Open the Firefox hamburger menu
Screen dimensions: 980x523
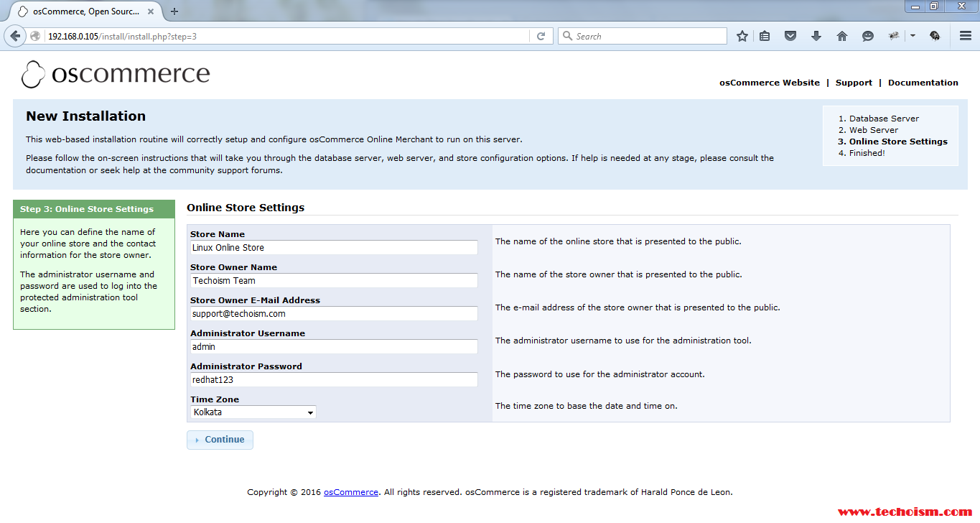[966, 36]
